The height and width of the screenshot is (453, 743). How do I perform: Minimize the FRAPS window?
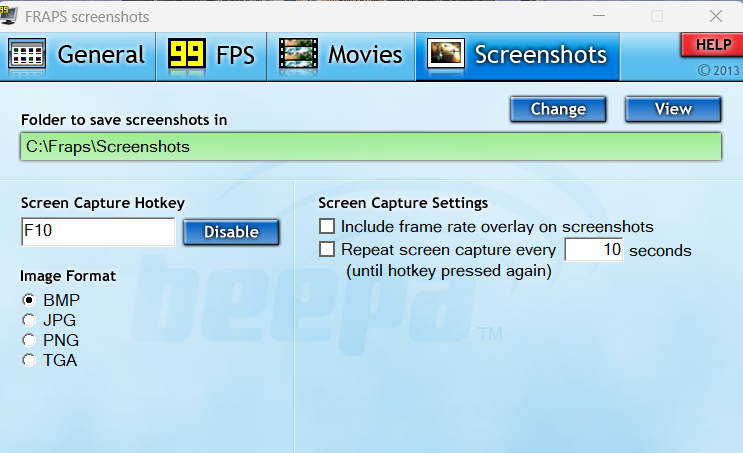click(599, 16)
